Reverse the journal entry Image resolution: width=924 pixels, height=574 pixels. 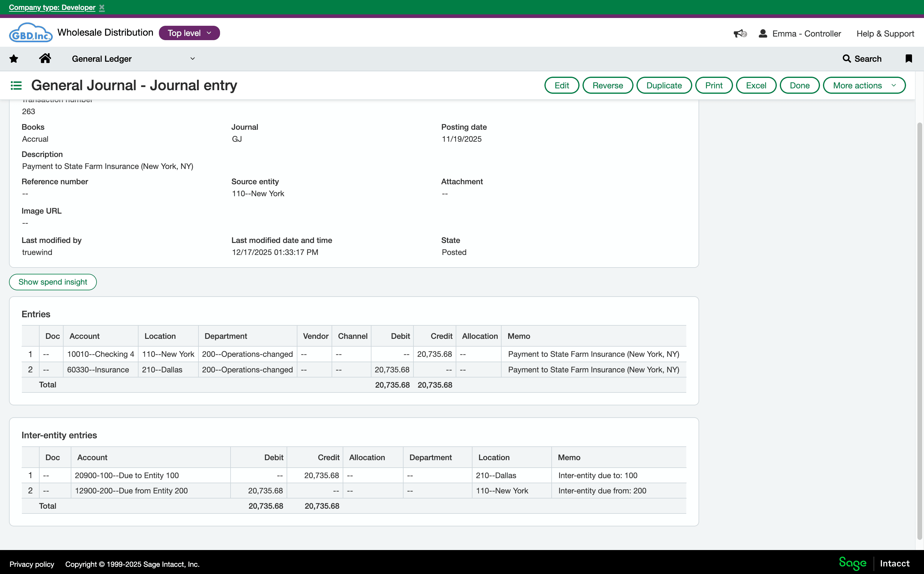pyautogui.click(x=607, y=85)
